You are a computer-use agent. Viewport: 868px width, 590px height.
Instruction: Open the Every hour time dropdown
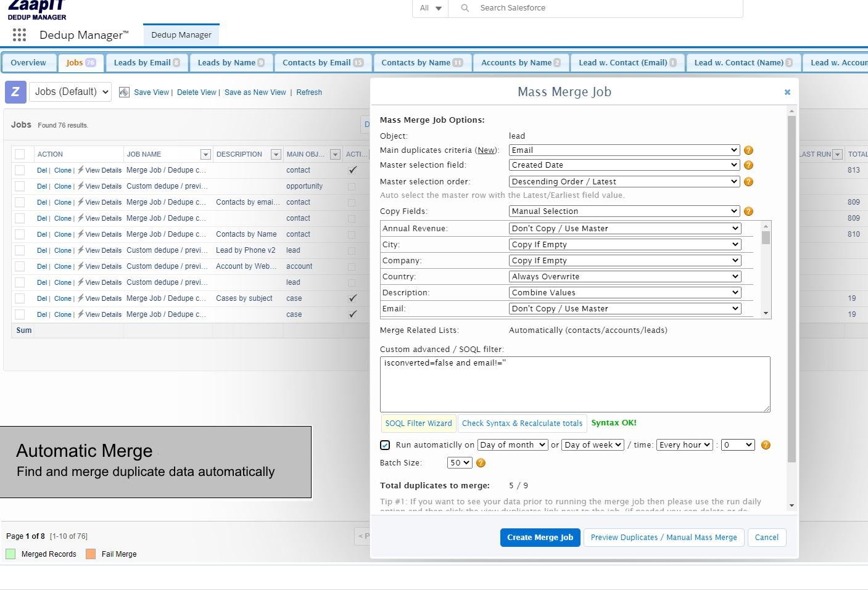(x=685, y=445)
